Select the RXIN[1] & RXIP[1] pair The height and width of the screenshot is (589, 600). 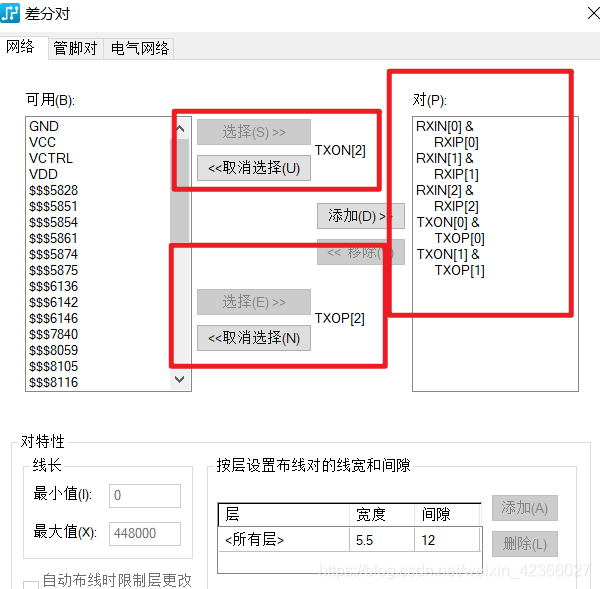point(447,166)
